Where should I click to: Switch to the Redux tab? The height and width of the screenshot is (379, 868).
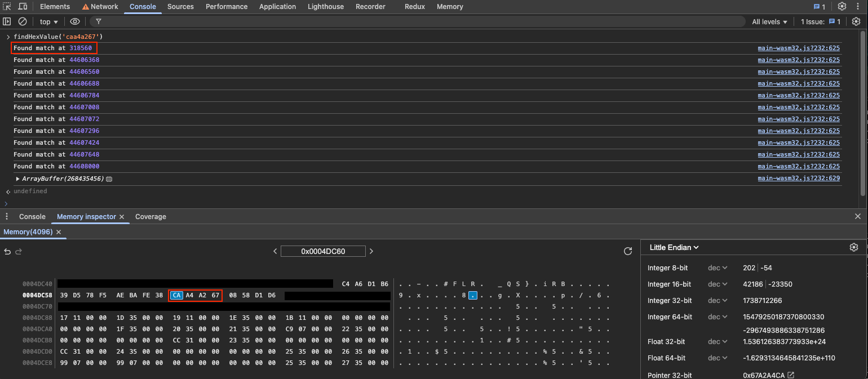pos(415,7)
